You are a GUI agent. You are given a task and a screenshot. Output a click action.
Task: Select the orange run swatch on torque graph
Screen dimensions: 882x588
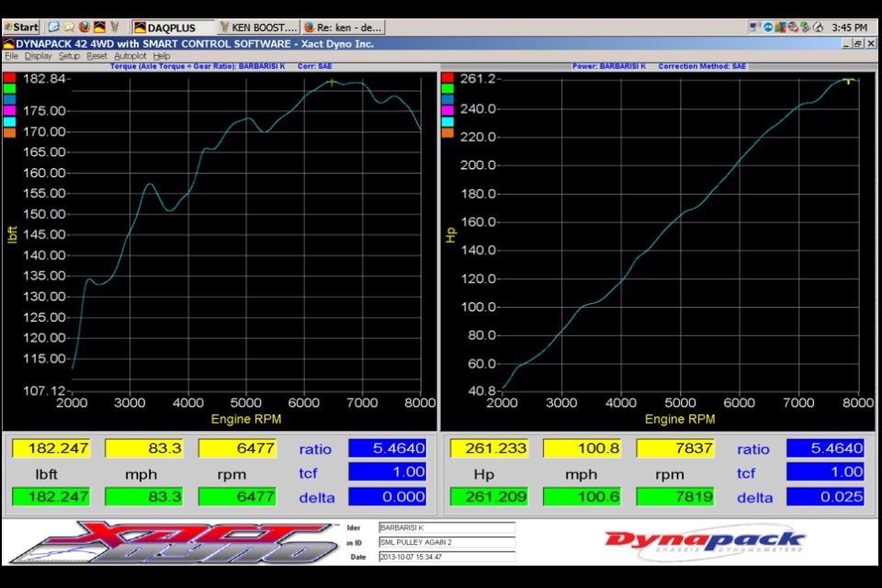9,133
